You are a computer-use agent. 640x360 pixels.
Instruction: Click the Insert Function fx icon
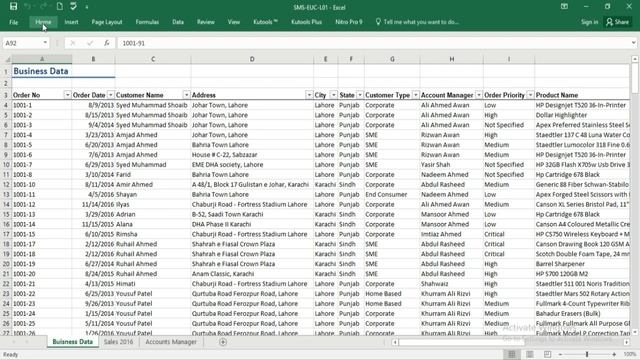107,43
